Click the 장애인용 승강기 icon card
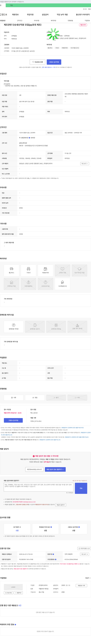 point(35,327)
